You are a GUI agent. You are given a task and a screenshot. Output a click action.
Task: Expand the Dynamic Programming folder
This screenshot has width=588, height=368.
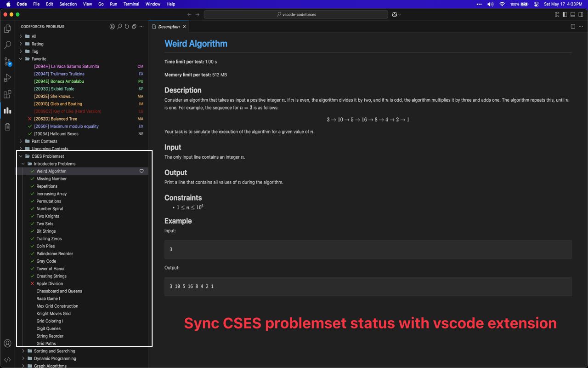point(55,359)
